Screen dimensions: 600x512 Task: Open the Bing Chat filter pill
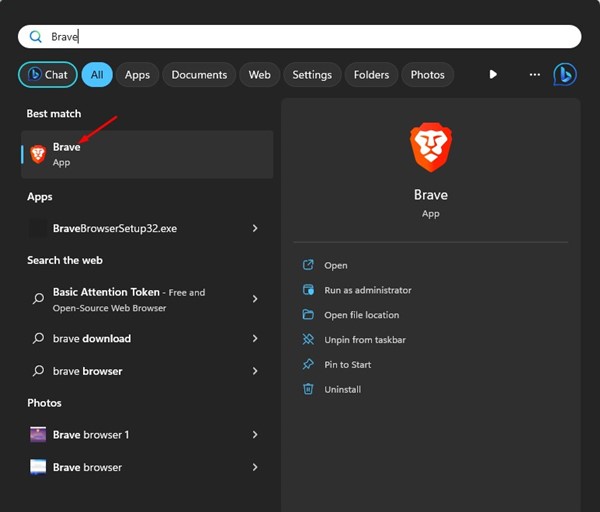click(x=48, y=75)
